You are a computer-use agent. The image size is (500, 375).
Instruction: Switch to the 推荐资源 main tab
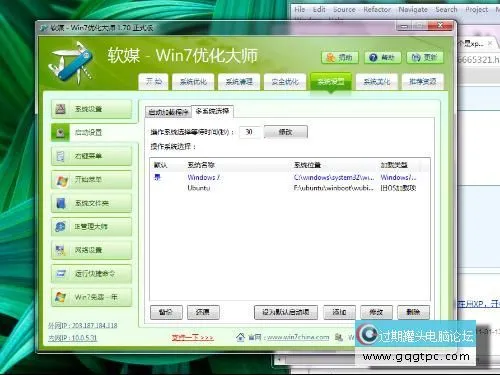click(x=423, y=81)
